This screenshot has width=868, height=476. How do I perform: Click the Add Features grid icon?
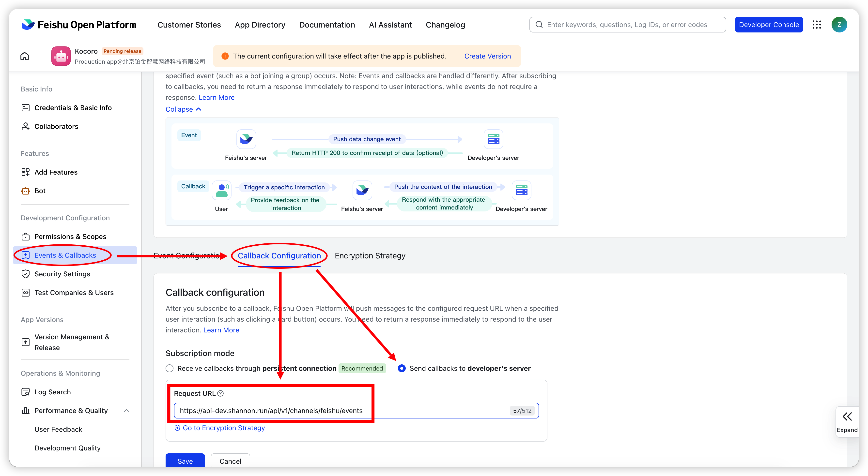tap(26, 172)
